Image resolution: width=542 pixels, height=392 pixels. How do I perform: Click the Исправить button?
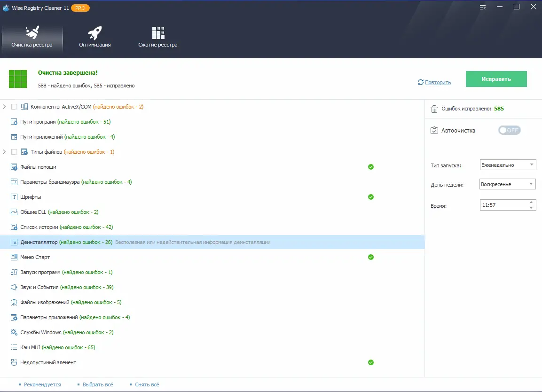pos(496,78)
